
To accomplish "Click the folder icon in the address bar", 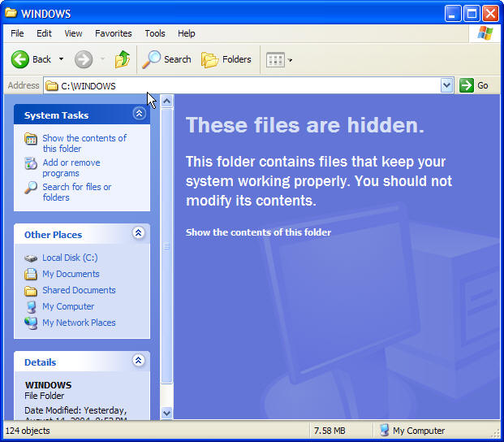I will click(x=51, y=86).
